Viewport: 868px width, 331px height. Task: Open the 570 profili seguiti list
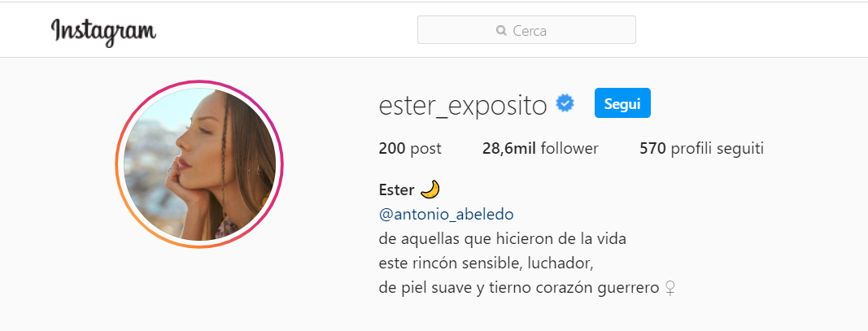click(x=701, y=148)
